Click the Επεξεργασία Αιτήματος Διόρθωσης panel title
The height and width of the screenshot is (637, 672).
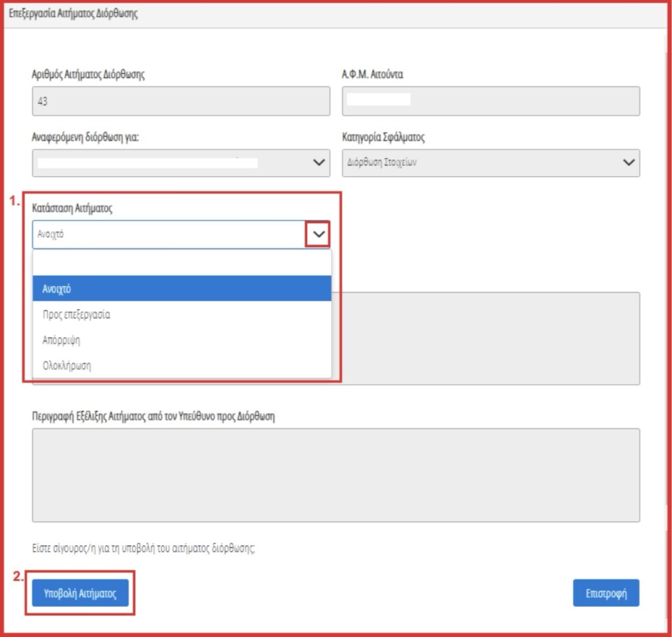73,14
